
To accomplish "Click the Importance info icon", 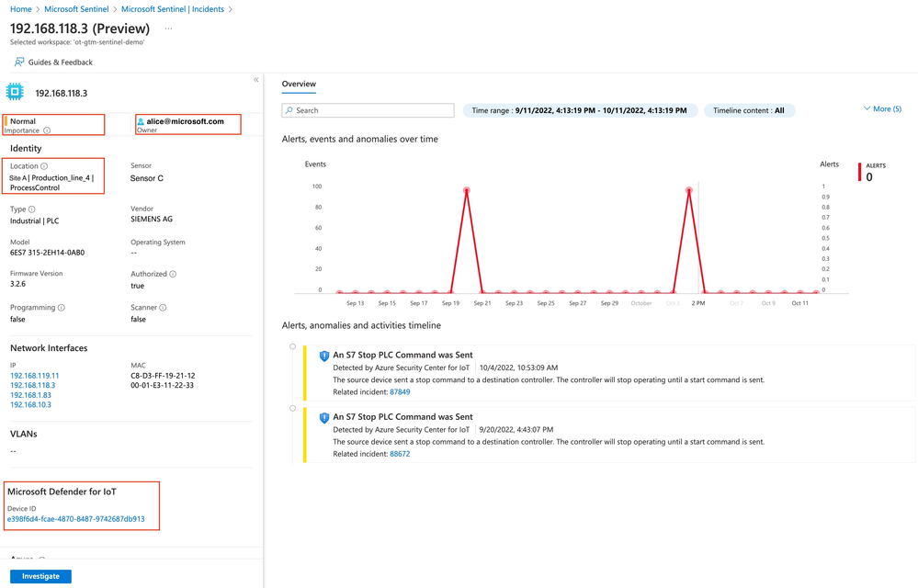I will click(47, 130).
